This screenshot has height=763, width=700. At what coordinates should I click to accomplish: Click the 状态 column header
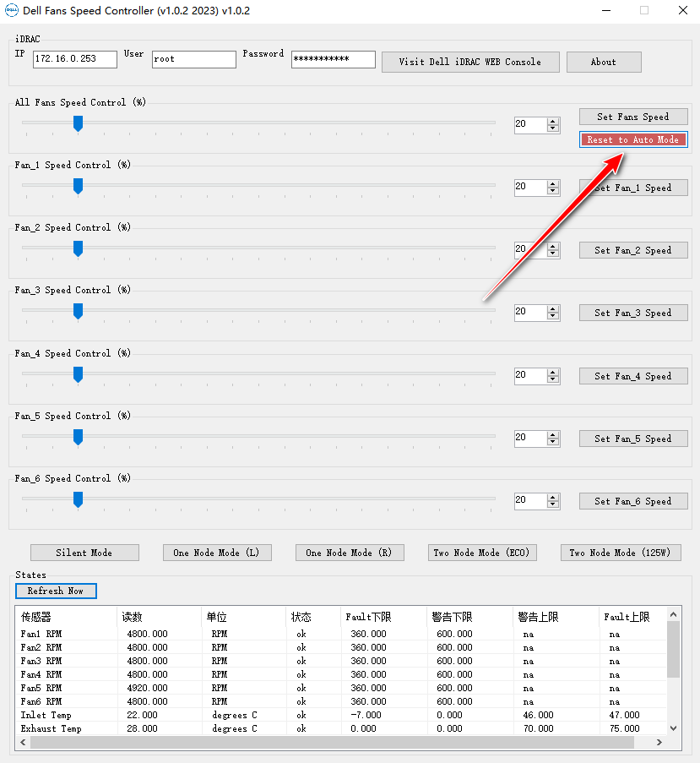tap(313, 617)
